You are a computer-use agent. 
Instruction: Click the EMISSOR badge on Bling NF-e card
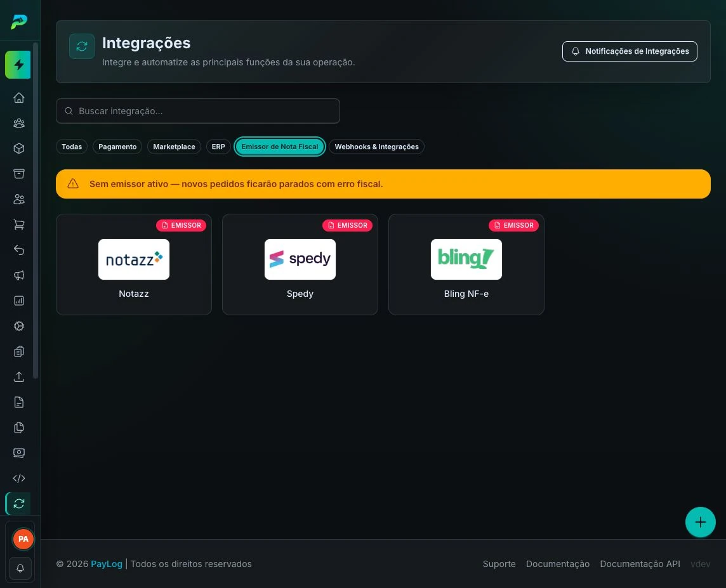(x=513, y=225)
